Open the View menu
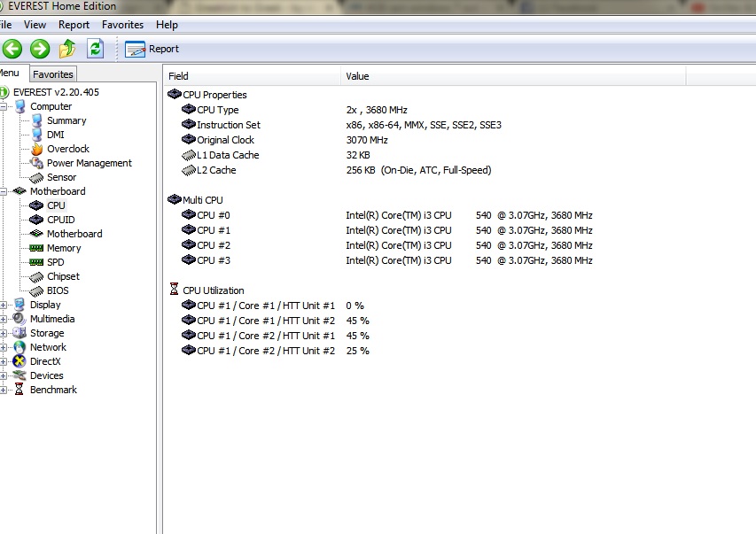This screenshot has height=534, width=756. coord(35,25)
